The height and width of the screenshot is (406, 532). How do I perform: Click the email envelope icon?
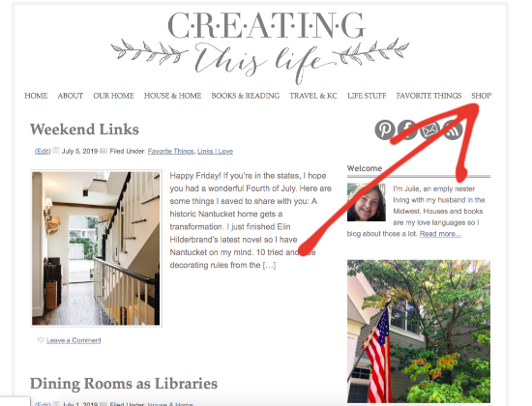(429, 130)
